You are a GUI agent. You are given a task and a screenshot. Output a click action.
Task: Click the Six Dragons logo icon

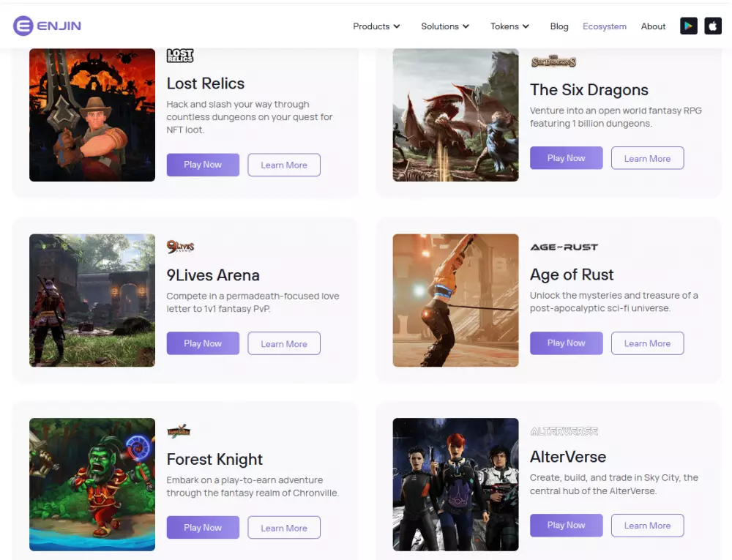(x=553, y=62)
